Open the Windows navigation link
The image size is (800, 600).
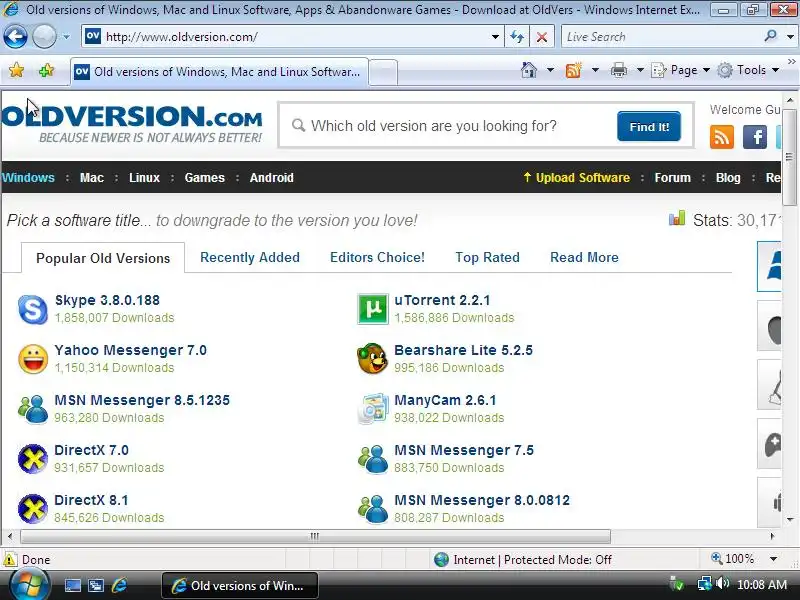(x=28, y=178)
